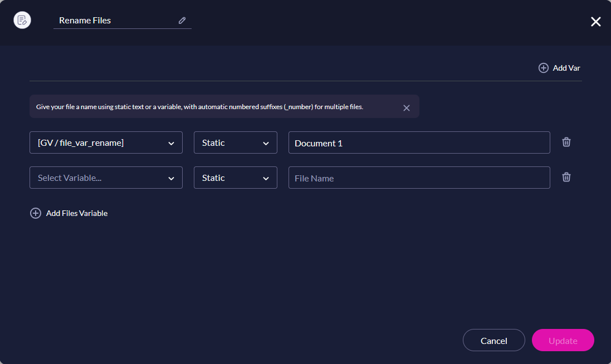Click the trash icon on the empty variable row
This screenshot has width=611, height=364.
click(x=566, y=177)
